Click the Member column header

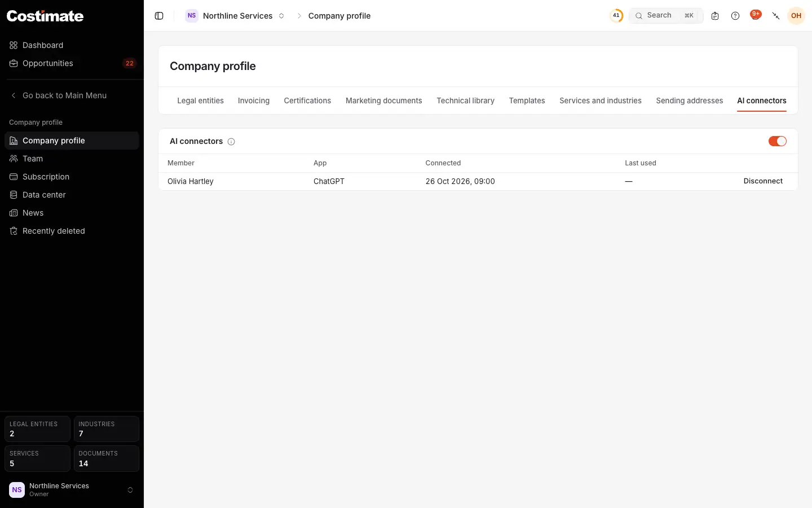click(x=181, y=163)
